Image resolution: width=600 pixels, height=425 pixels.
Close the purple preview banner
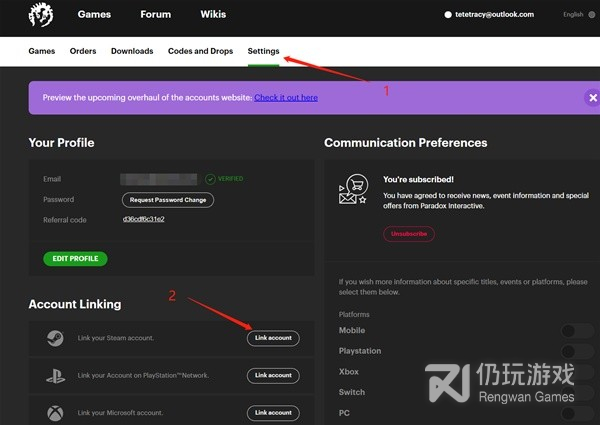(x=591, y=98)
